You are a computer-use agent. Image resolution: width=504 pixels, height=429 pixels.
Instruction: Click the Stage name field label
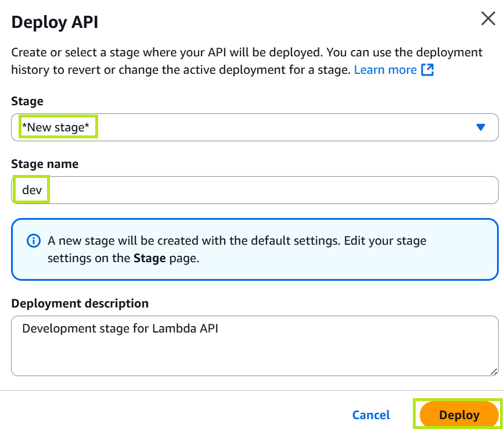click(x=45, y=164)
